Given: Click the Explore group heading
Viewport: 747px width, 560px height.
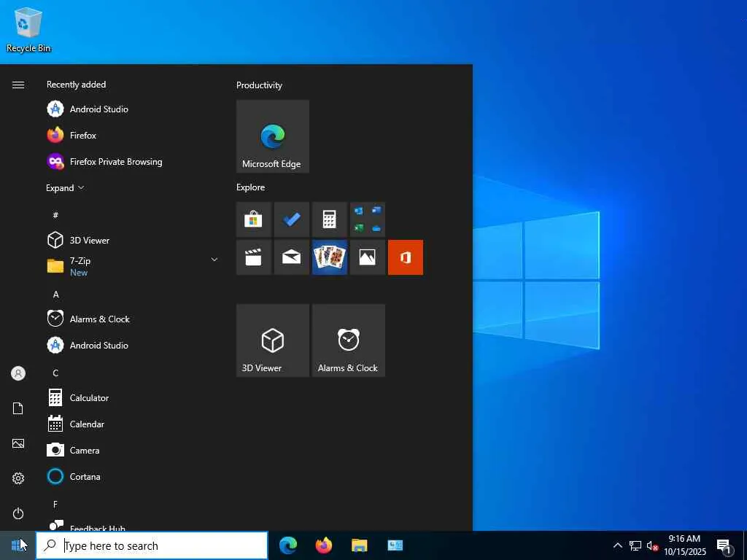Looking at the screenshot, I should pos(251,187).
